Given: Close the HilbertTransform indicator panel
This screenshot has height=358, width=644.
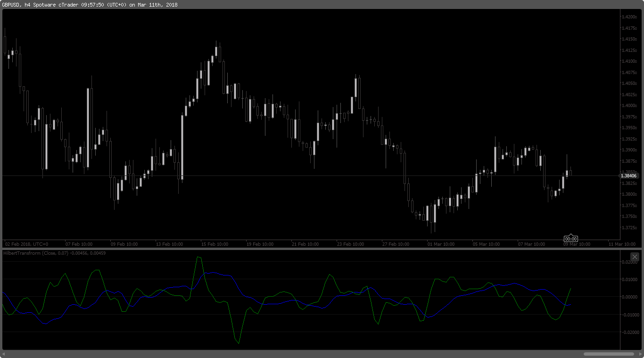Looking at the screenshot, I should point(635,257).
